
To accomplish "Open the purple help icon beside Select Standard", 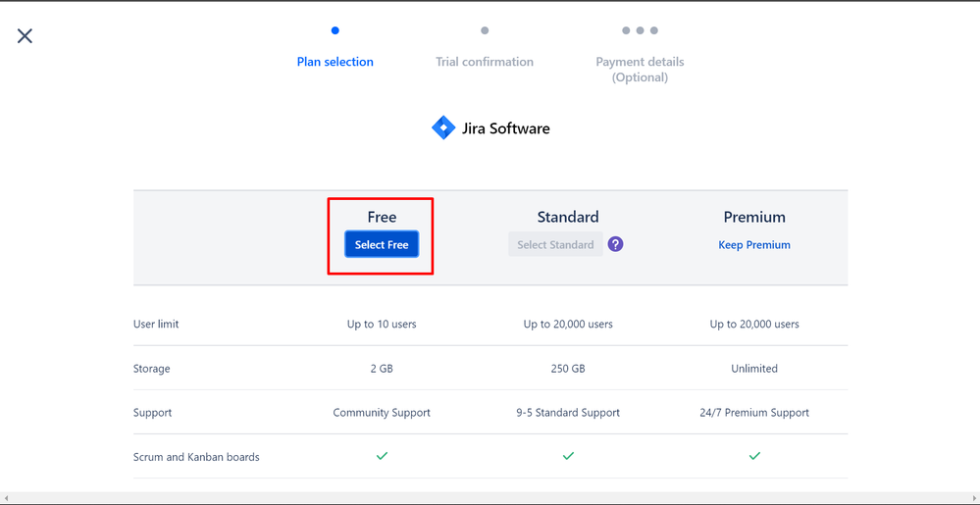I will click(x=616, y=244).
